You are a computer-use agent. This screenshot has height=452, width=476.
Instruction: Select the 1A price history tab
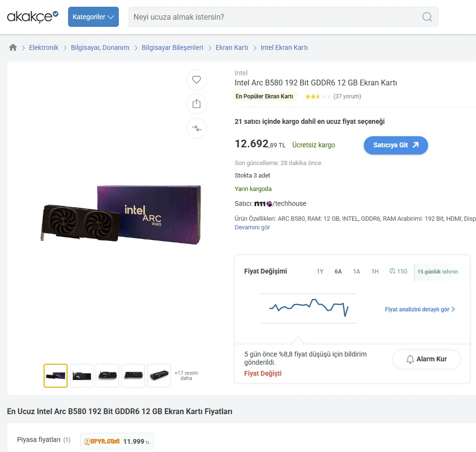356,272
